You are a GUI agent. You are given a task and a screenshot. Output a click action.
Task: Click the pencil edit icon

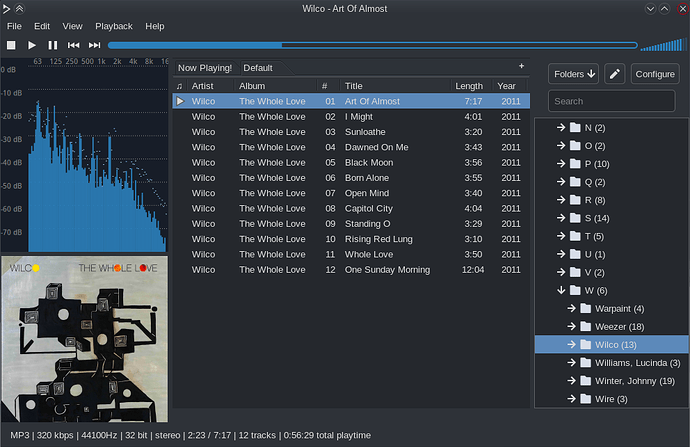pyautogui.click(x=615, y=74)
